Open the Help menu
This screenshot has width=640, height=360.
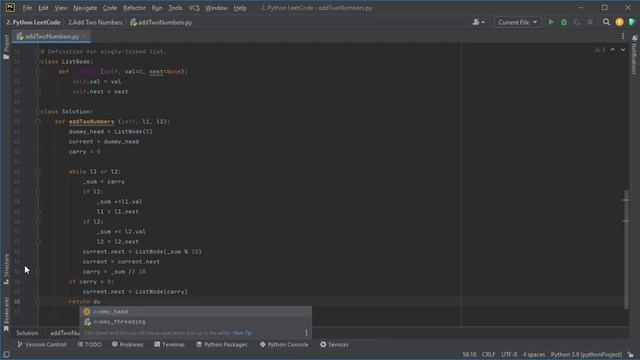pyautogui.click(x=240, y=8)
